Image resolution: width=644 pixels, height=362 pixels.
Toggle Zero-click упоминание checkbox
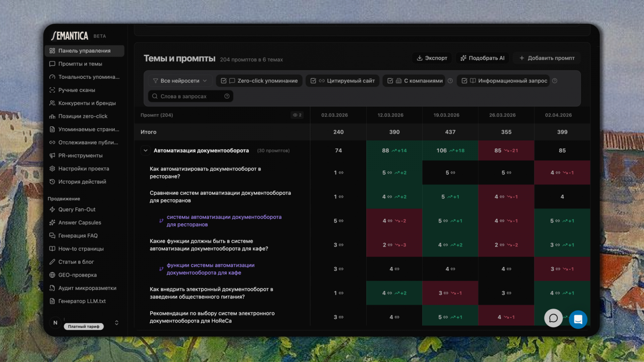[x=224, y=81]
